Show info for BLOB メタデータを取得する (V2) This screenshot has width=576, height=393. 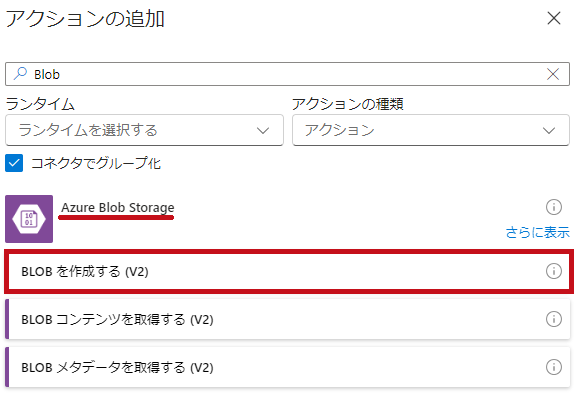click(554, 367)
